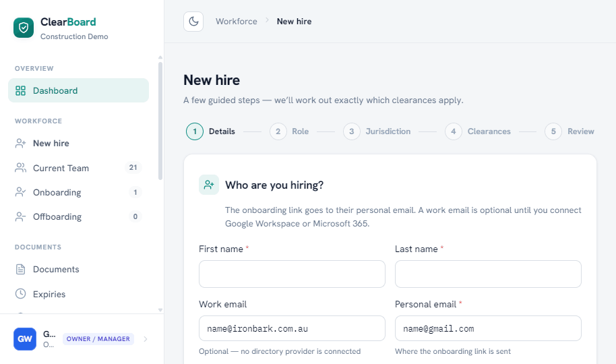
Task: Click the Offboarding person-minus icon
Action: point(20,216)
